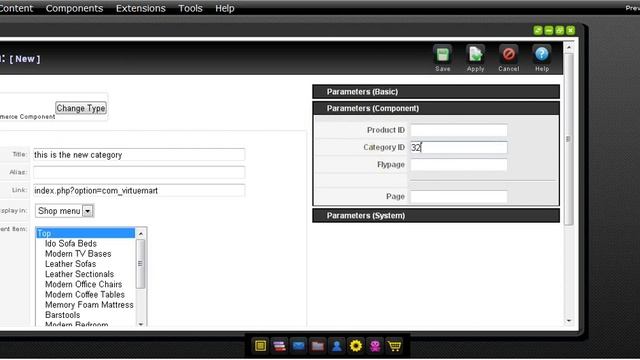Open the Content menu
The image size is (640, 360).
point(16,8)
